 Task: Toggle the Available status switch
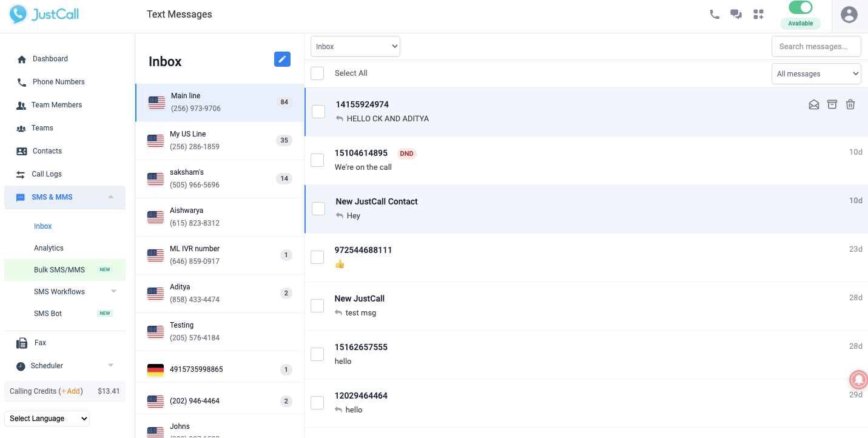pos(800,8)
